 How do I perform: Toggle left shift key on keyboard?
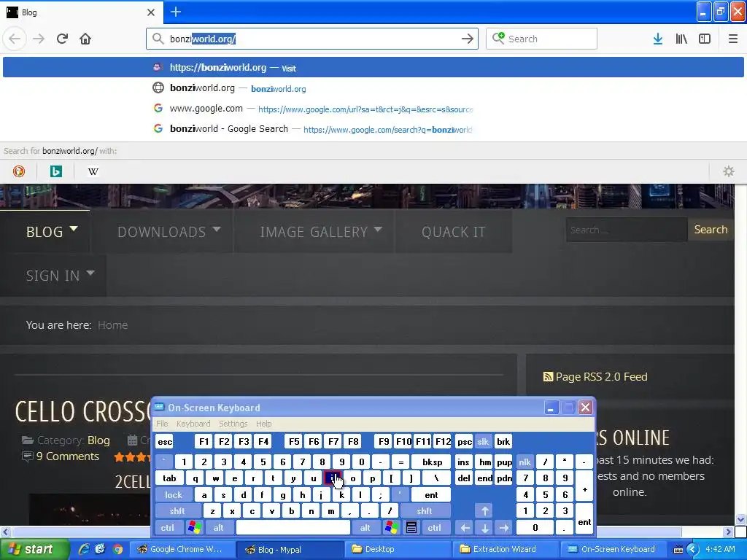177,511
